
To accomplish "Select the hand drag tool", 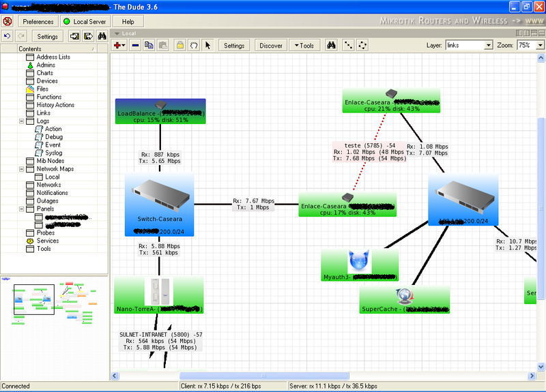I will point(194,45).
